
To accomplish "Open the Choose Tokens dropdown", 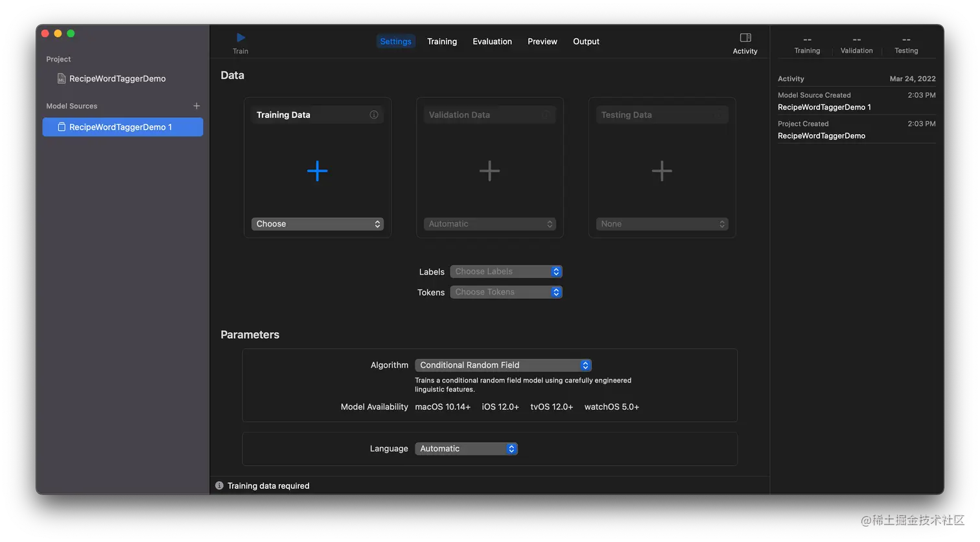I will pyautogui.click(x=506, y=292).
